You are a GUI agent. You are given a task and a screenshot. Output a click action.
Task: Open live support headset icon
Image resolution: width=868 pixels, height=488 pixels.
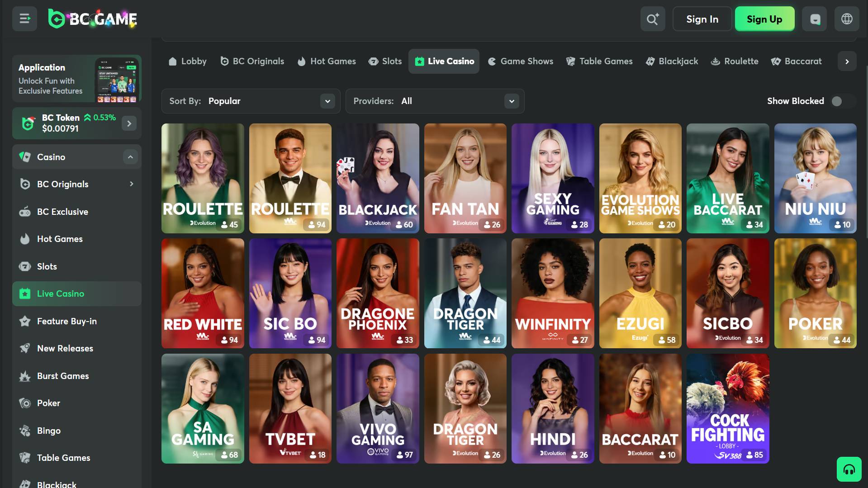(x=849, y=469)
